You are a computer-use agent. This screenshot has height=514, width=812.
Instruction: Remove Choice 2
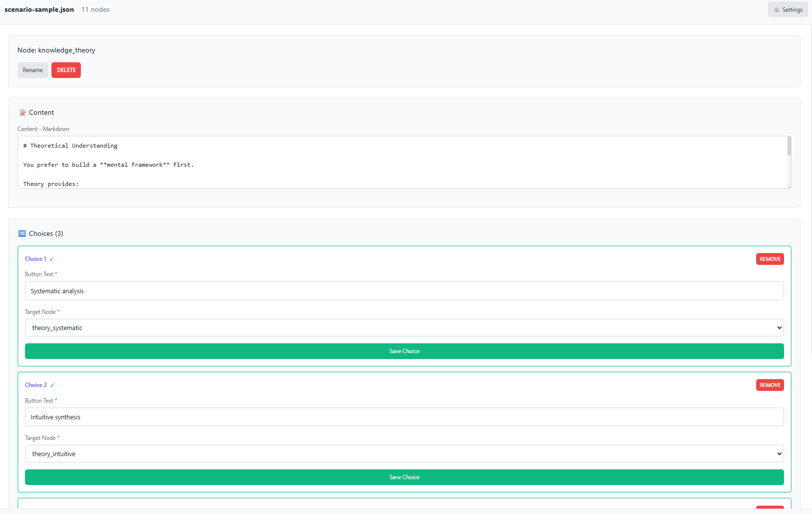tap(769, 385)
